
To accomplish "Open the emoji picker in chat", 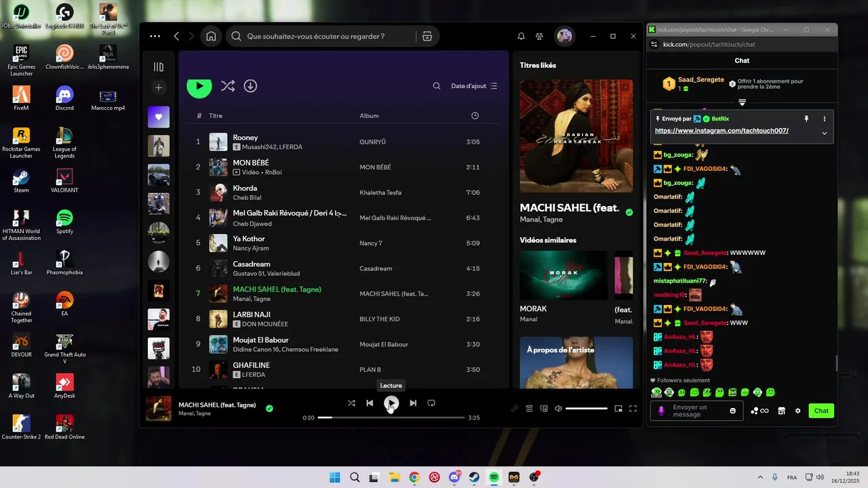I will coord(732,411).
